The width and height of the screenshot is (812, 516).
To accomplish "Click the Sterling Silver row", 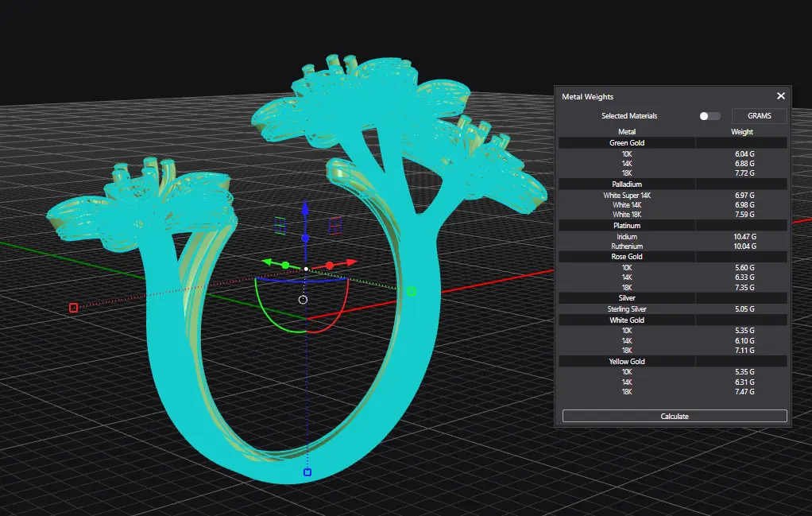I will coord(673,308).
